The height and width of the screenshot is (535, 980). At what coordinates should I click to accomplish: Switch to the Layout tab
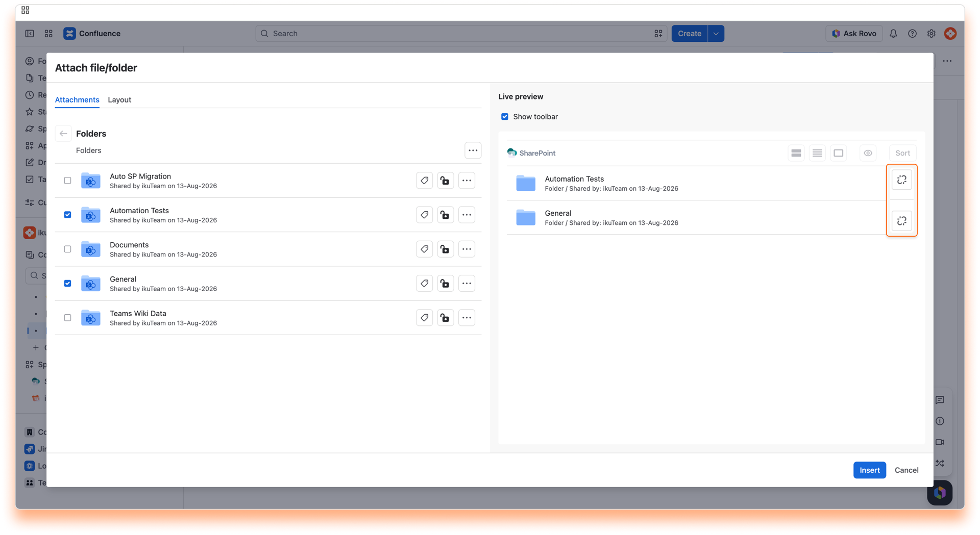[119, 99]
